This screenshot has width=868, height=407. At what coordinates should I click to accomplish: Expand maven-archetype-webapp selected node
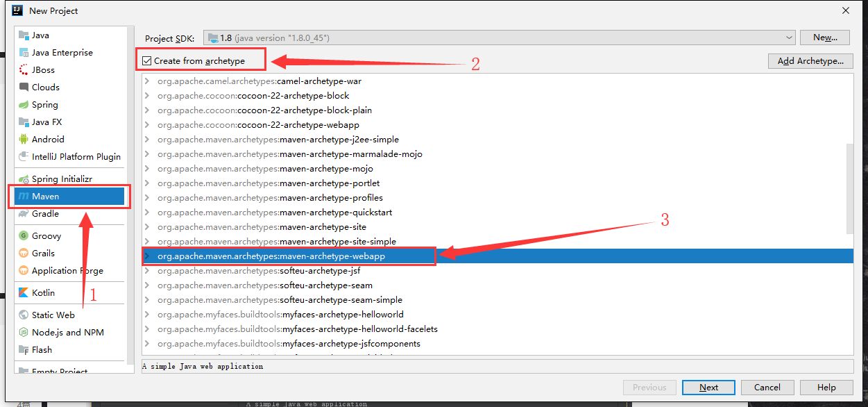pyautogui.click(x=146, y=256)
